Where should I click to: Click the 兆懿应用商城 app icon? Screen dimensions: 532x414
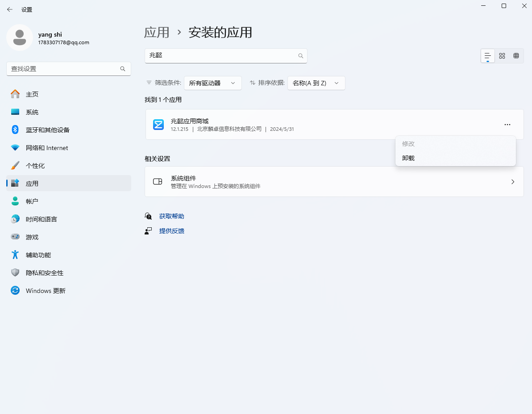[x=158, y=125]
